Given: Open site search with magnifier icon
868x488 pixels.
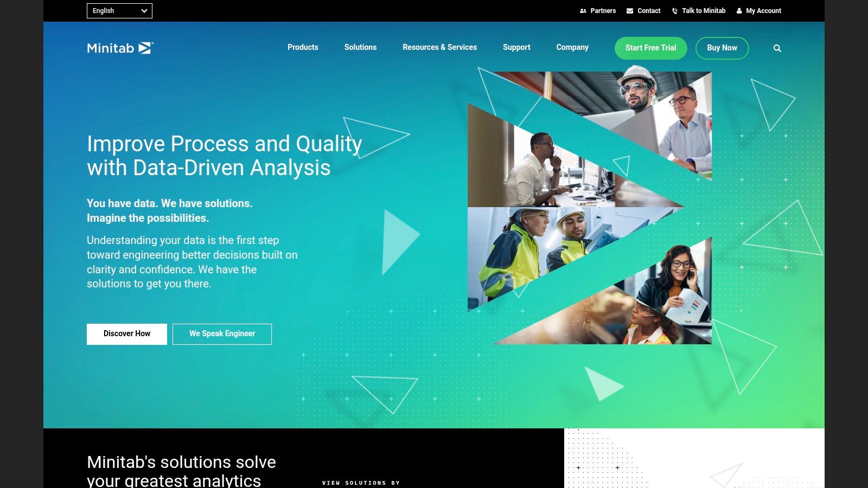Looking at the screenshot, I should (x=777, y=48).
